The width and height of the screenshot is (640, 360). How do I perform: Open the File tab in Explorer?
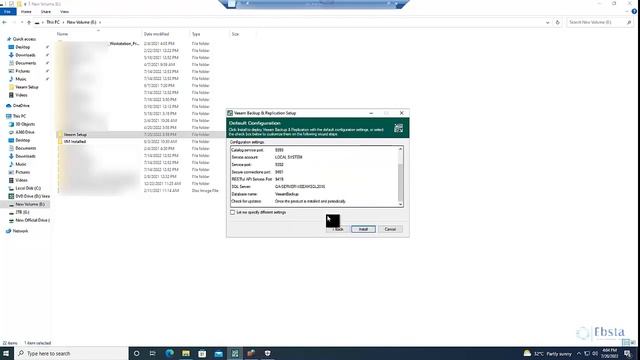point(7,11)
